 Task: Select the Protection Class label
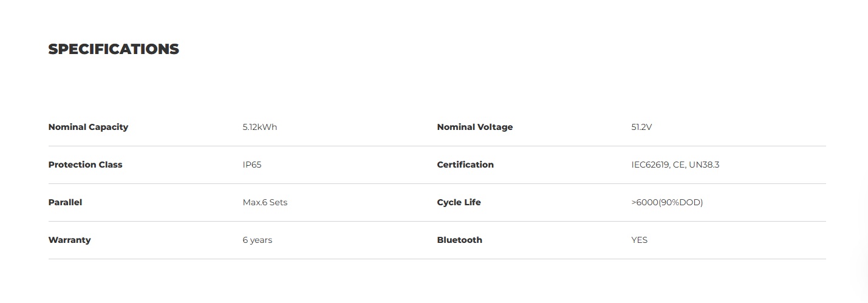tap(85, 165)
